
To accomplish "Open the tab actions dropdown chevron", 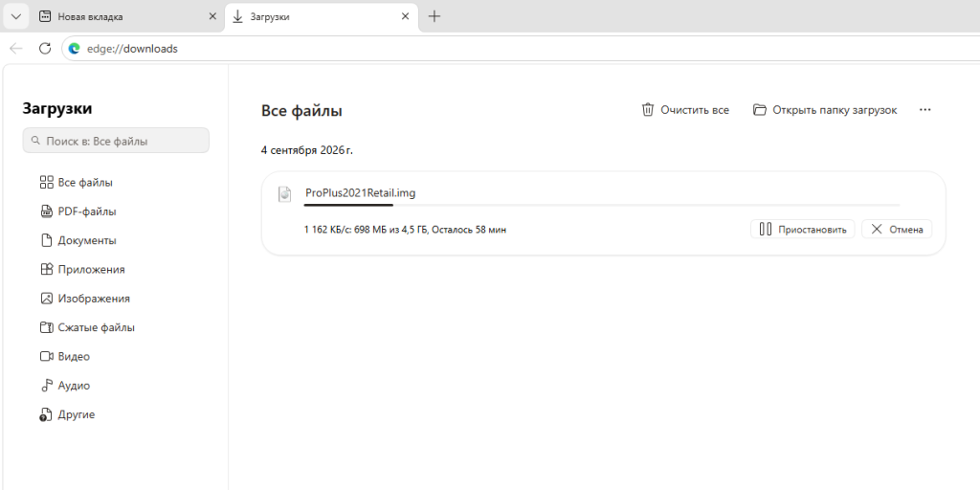I will click(x=16, y=17).
